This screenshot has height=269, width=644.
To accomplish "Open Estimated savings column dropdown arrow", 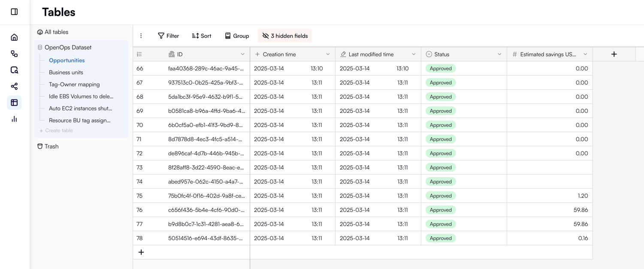I will point(585,54).
